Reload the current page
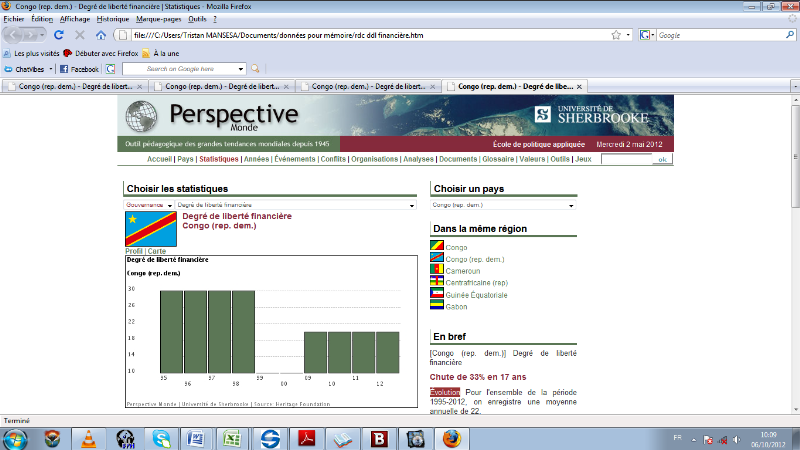This screenshot has height=450, width=800. click(x=58, y=35)
